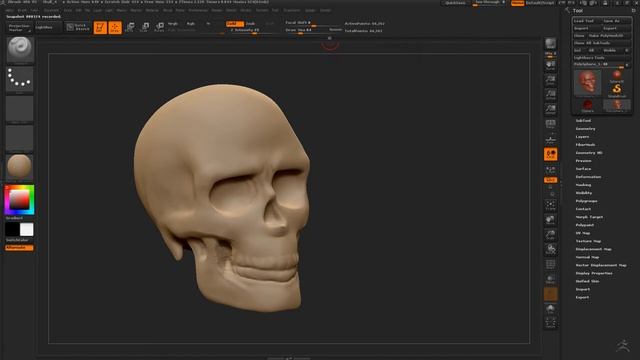
Task: Click the ZBrush figure logo bottom right
Action: coord(623,345)
